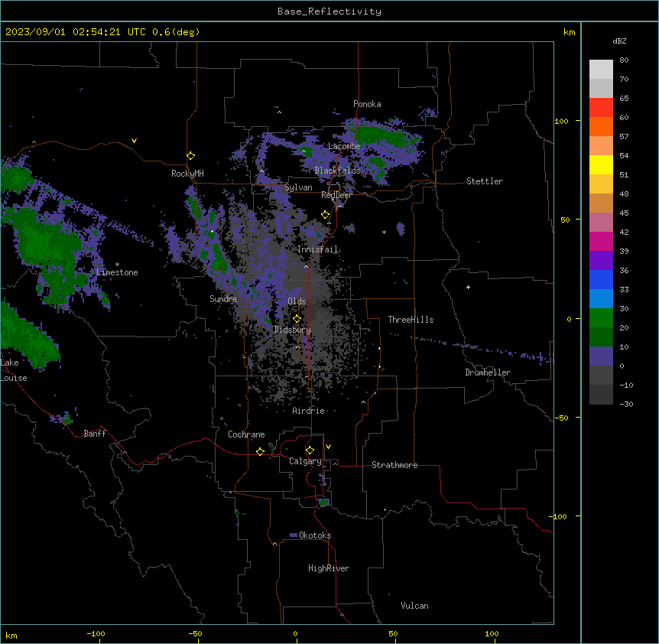
Task: Click the Sylvan town label
Action: point(298,187)
